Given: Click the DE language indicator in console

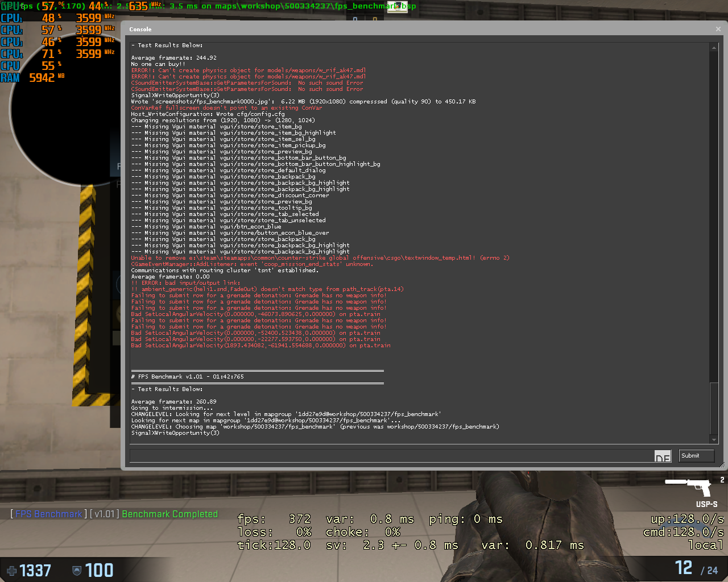Looking at the screenshot, I should (x=663, y=457).
